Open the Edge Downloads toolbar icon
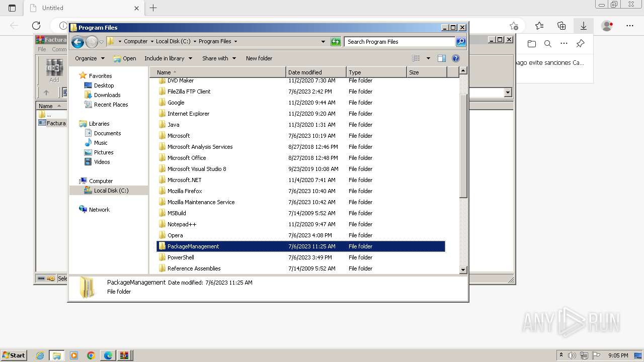This screenshot has width=644, height=362. [x=584, y=26]
